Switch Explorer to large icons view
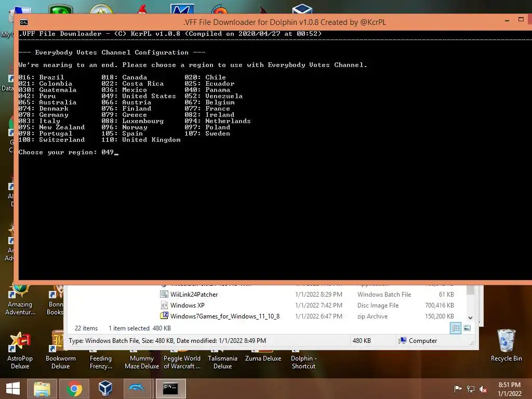 tap(467, 328)
